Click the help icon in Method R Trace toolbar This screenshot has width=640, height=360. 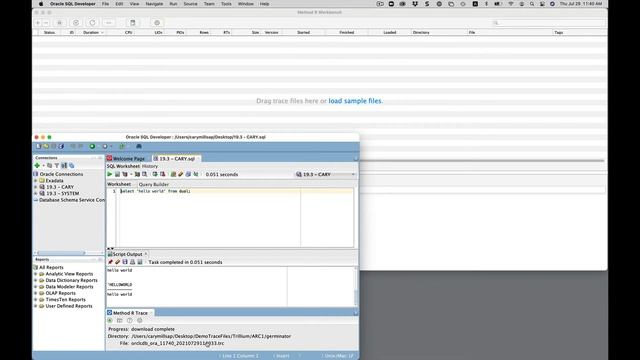130,321
